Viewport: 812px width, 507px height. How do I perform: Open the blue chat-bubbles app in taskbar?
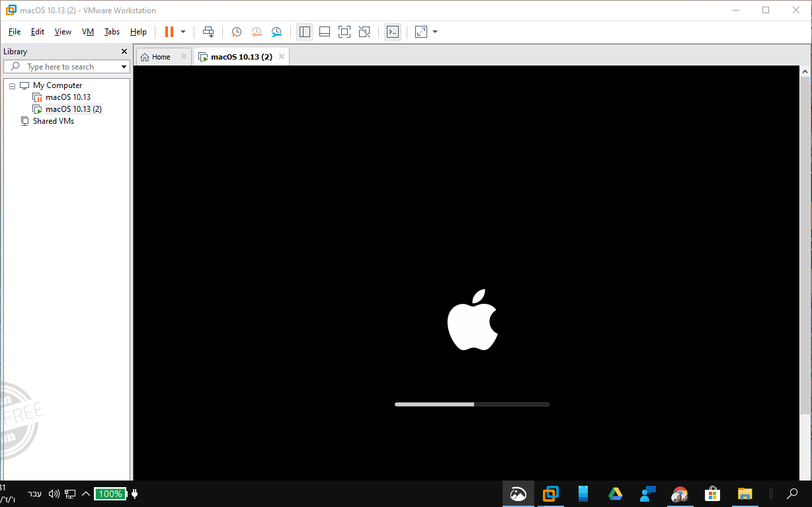pos(647,494)
